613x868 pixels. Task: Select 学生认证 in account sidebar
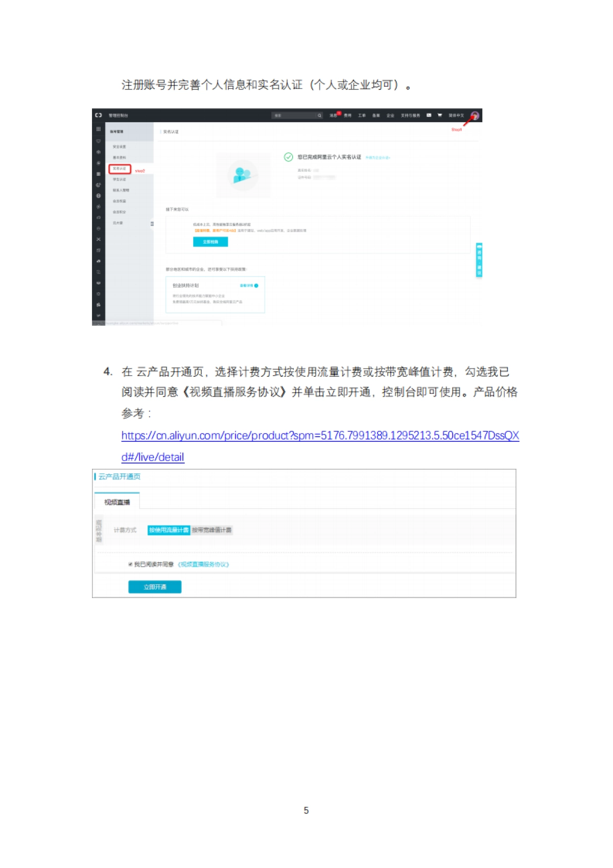(120, 179)
